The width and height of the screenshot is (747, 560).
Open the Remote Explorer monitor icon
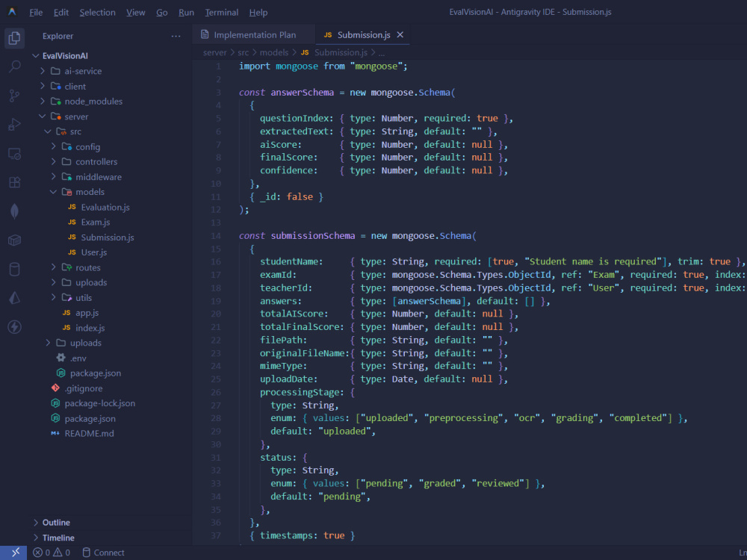coord(14,153)
